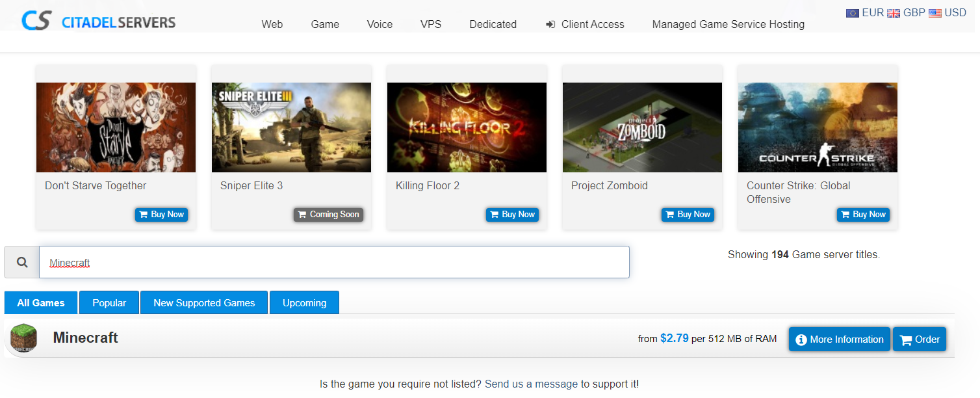
Task: Switch to the All Games tab
Action: click(x=41, y=302)
